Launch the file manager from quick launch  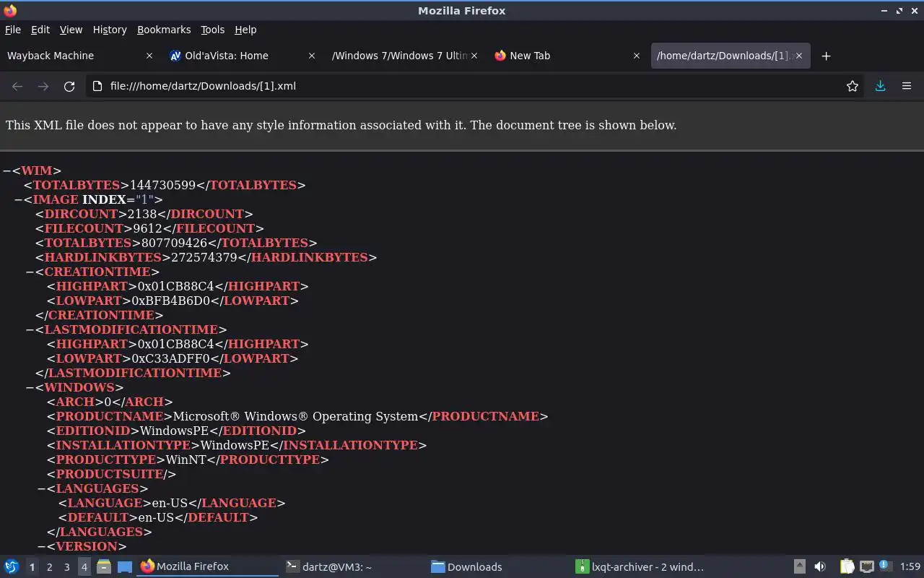(104, 566)
